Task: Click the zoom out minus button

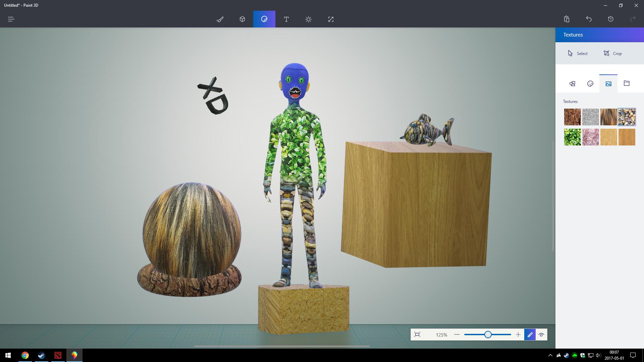Action: (x=457, y=335)
